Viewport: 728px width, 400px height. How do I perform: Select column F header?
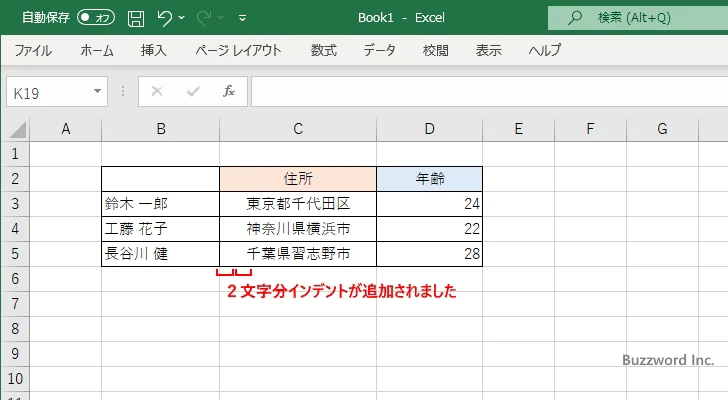590,129
